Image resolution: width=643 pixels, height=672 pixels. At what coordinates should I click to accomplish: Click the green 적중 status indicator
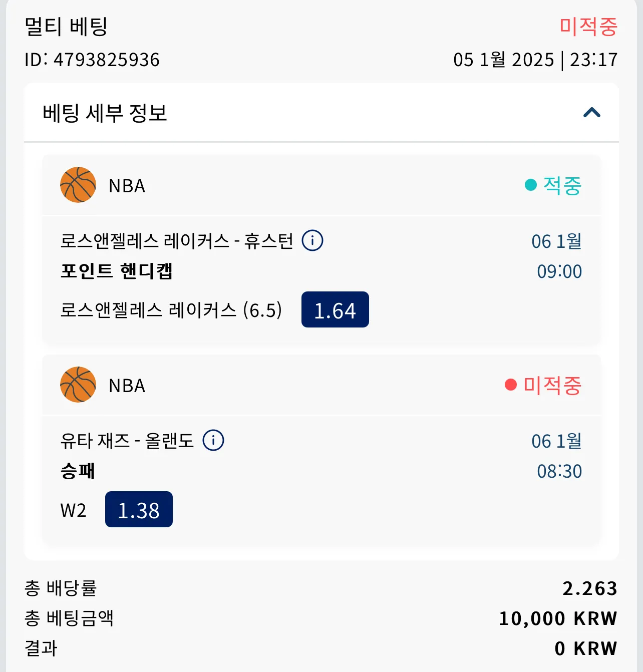(x=553, y=185)
